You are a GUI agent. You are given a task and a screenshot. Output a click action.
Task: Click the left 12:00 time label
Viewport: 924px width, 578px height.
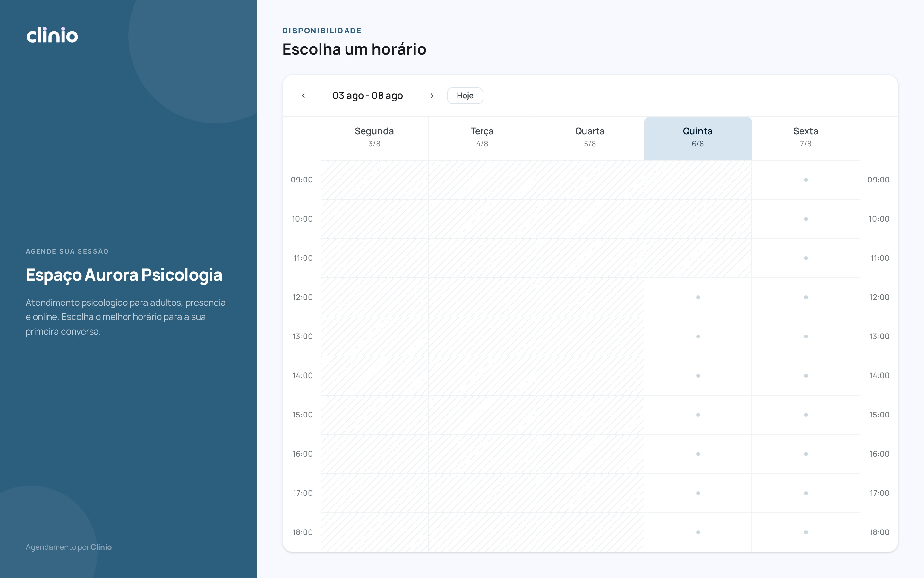(x=303, y=297)
